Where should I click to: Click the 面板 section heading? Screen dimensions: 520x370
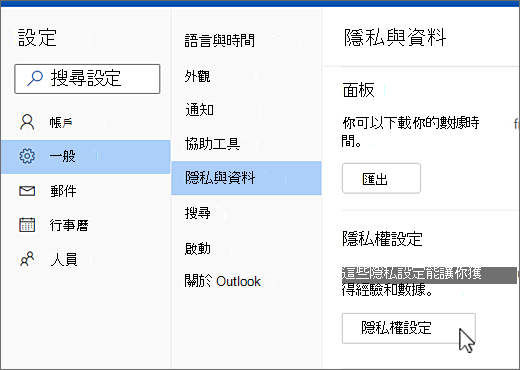[359, 90]
